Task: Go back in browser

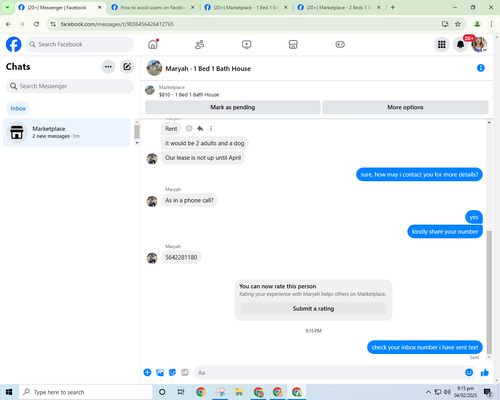Action: 8,24
